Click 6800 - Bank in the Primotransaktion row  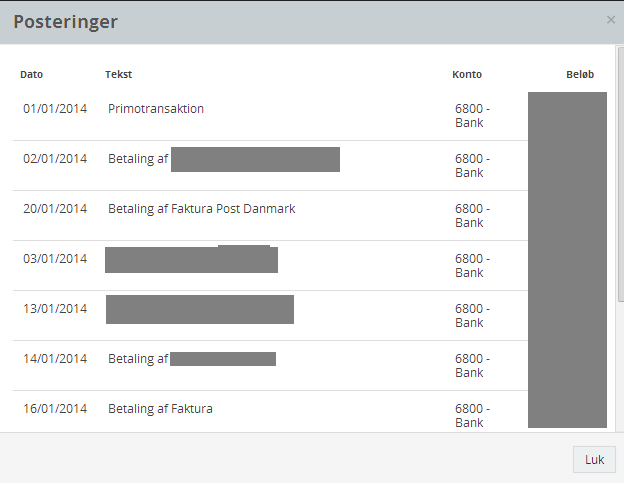[x=472, y=116]
